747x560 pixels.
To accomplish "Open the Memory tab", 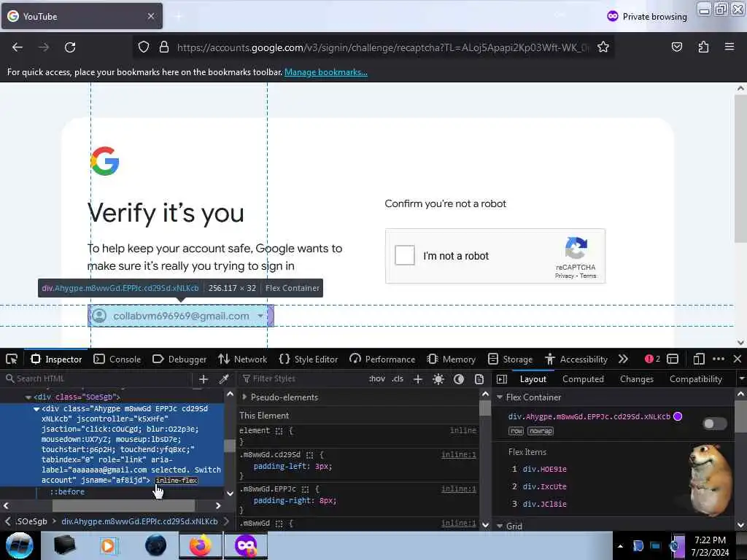I will [451, 359].
